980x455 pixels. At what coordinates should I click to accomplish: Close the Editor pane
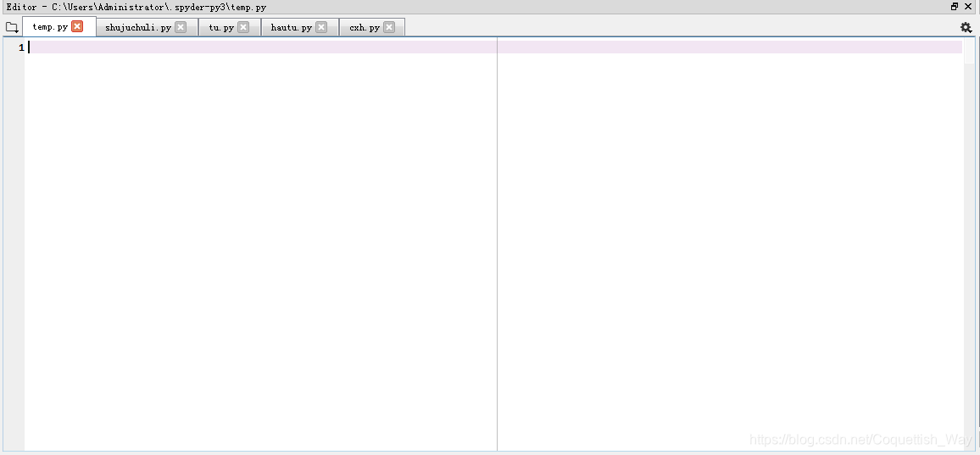[969, 6]
